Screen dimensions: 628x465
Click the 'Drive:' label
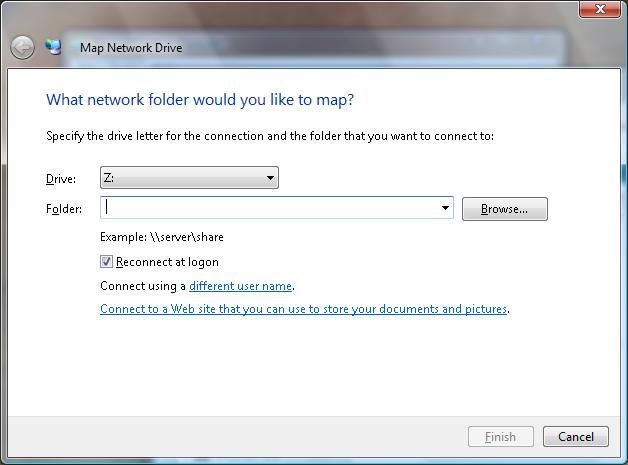(61, 179)
